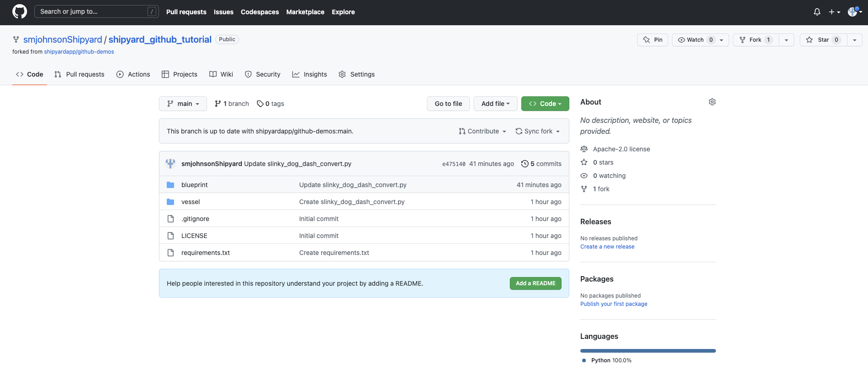Open the green Code dropdown

coord(545,104)
